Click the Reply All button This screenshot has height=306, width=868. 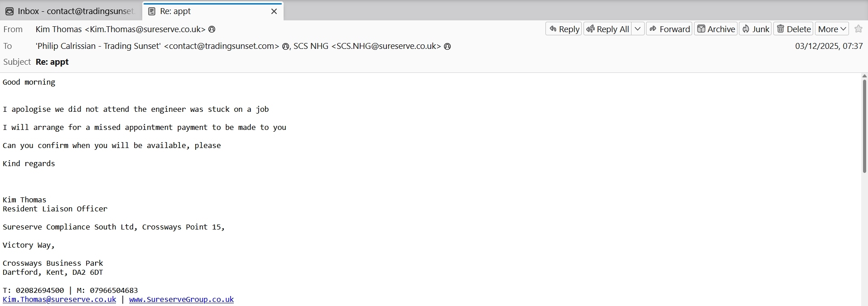pos(608,29)
